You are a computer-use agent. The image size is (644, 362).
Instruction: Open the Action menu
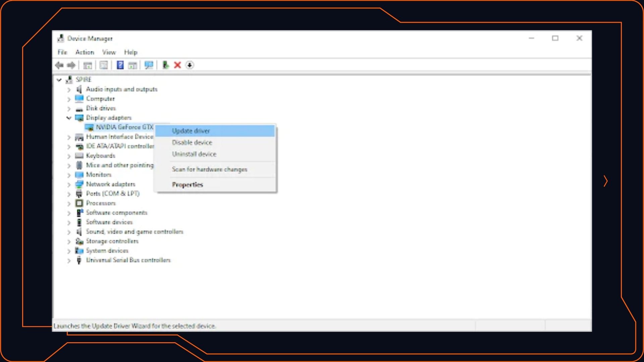tap(85, 52)
